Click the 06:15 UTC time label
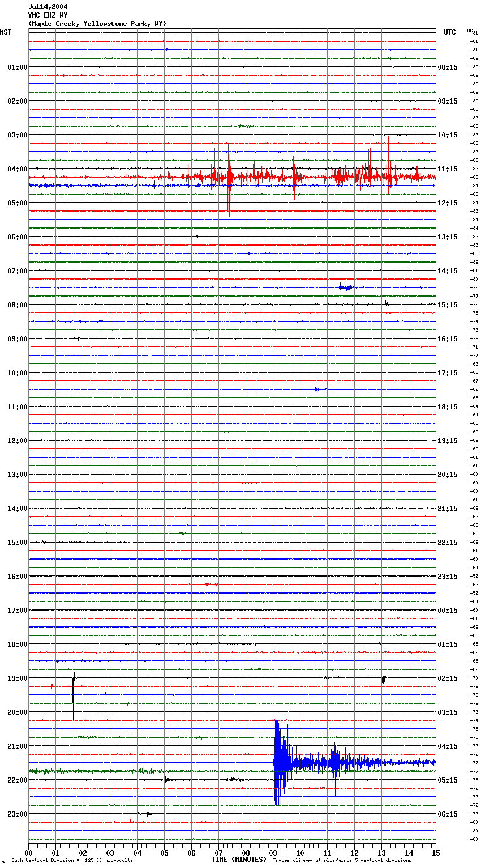 [x=448, y=814]
